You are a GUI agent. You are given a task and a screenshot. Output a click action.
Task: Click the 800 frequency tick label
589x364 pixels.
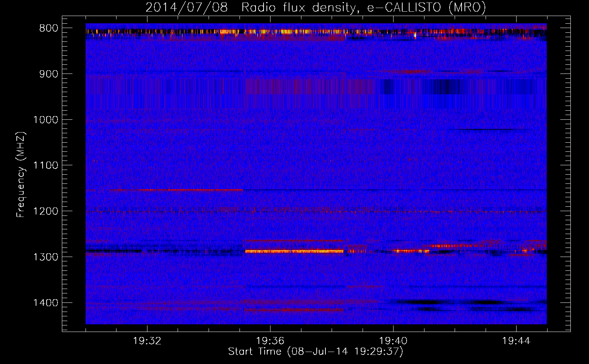(x=48, y=28)
